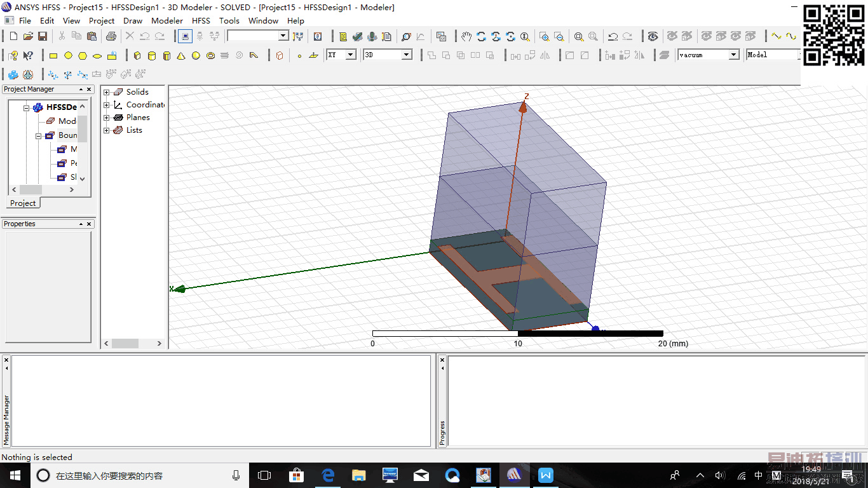This screenshot has width=868, height=488.
Task: Select the Draw torus tool
Action: 210,56
